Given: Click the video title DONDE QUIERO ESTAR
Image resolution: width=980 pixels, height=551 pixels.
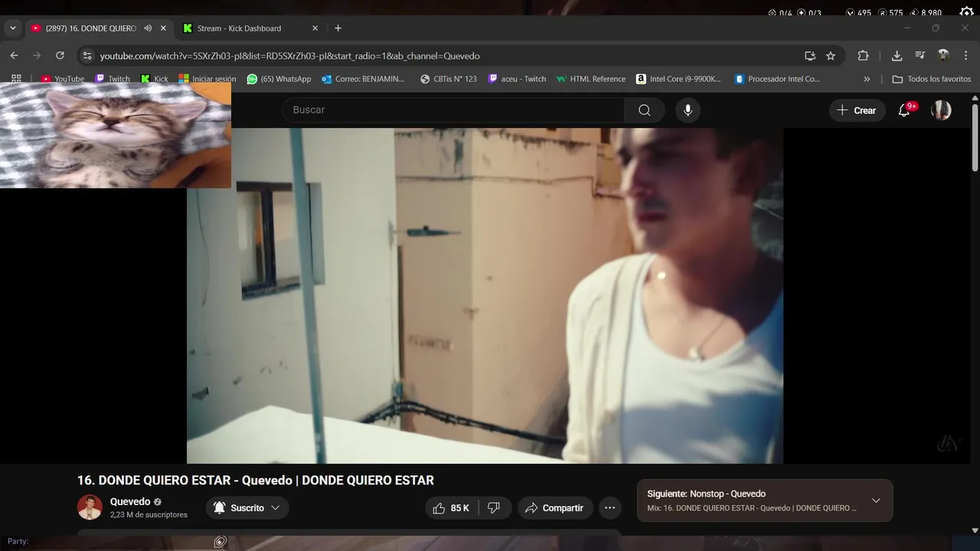Looking at the screenshot, I should (x=256, y=481).
